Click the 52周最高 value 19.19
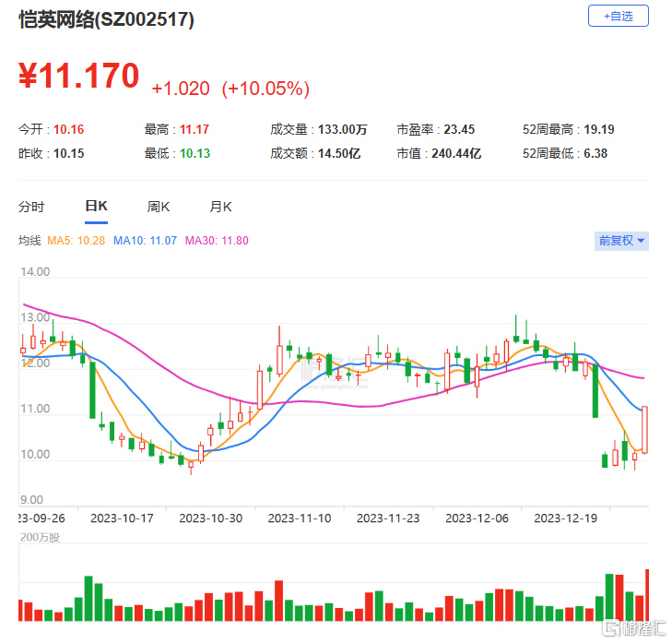The height and width of the screenshot is (643, 672). [x=598, y=129]
